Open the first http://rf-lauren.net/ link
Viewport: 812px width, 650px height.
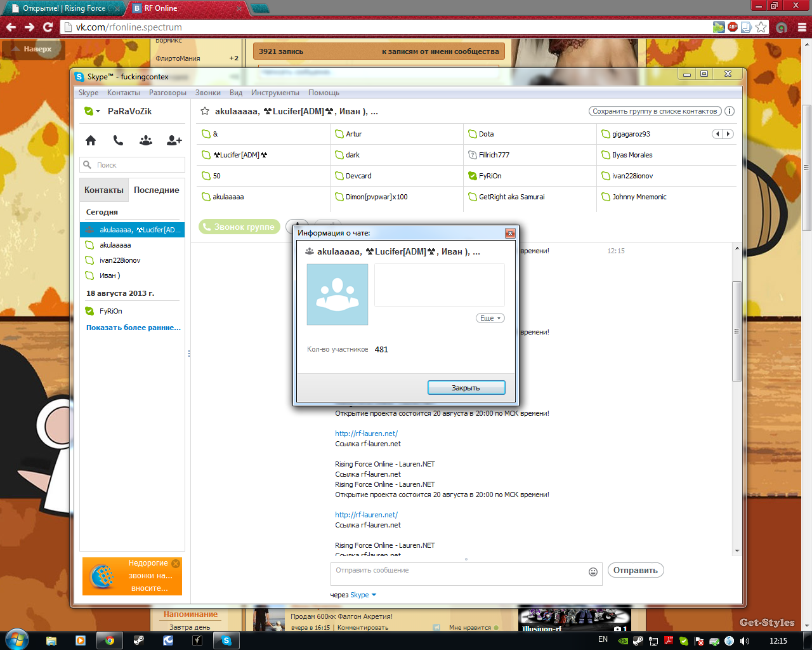pos(366,434)
